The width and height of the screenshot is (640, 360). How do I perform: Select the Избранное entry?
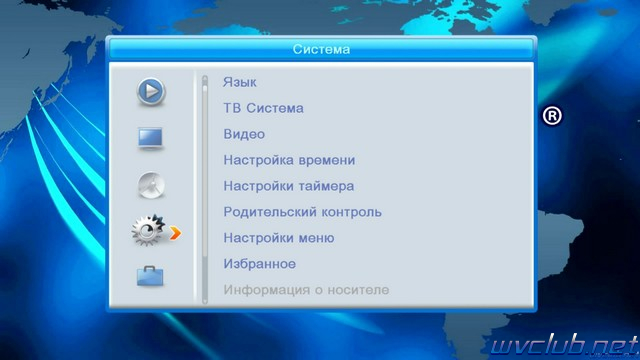(x=260, y=264)
